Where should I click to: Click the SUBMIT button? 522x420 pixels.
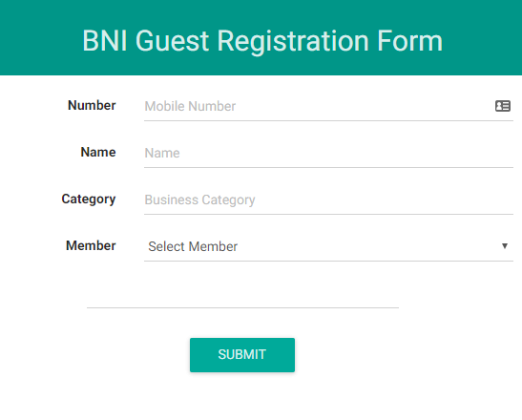(x=242, y=355)
